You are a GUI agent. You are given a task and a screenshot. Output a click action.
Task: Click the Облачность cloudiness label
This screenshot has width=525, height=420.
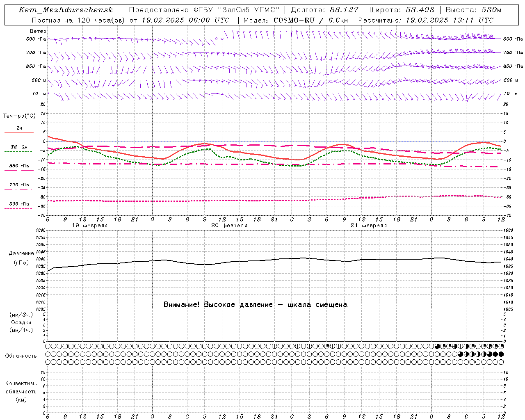coord(21,356)
